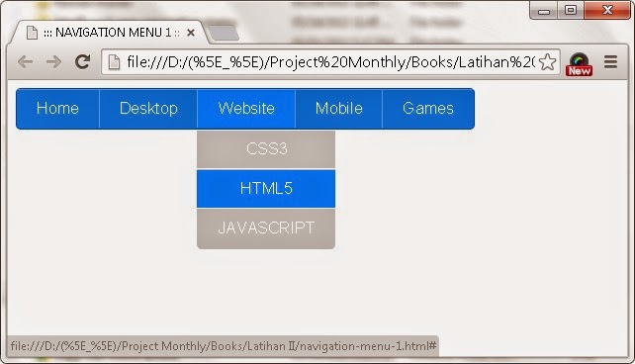
Task: Close the NAVIGATION MENU 1 tab
Action: (x=191, y=33)
